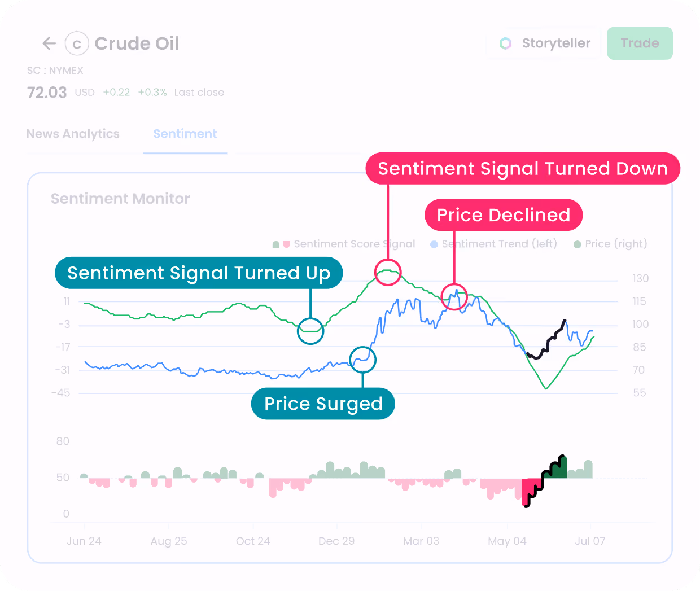Click the Mar 03 date axis label

point(421,541)
